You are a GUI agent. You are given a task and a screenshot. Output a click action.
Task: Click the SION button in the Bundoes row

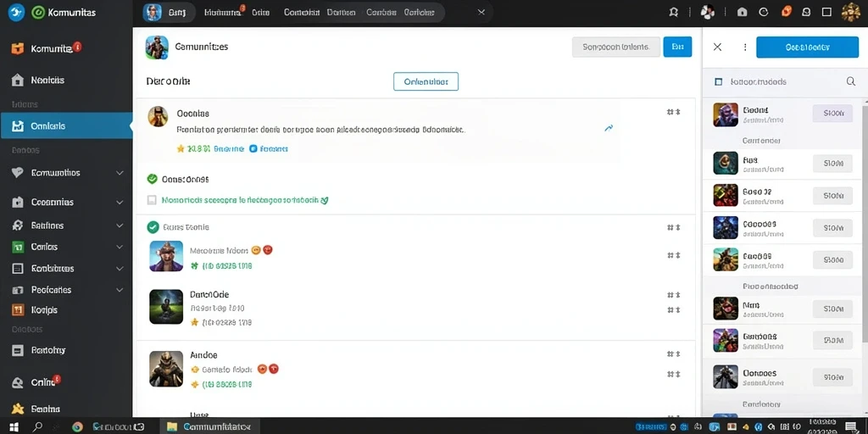coord(832,339)
